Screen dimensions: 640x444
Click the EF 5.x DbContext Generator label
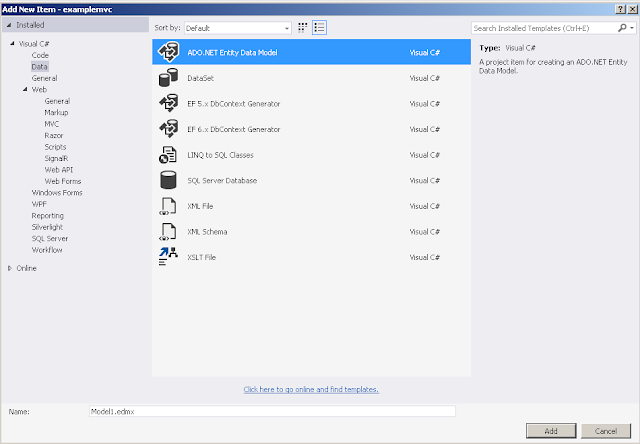(233, 104)
